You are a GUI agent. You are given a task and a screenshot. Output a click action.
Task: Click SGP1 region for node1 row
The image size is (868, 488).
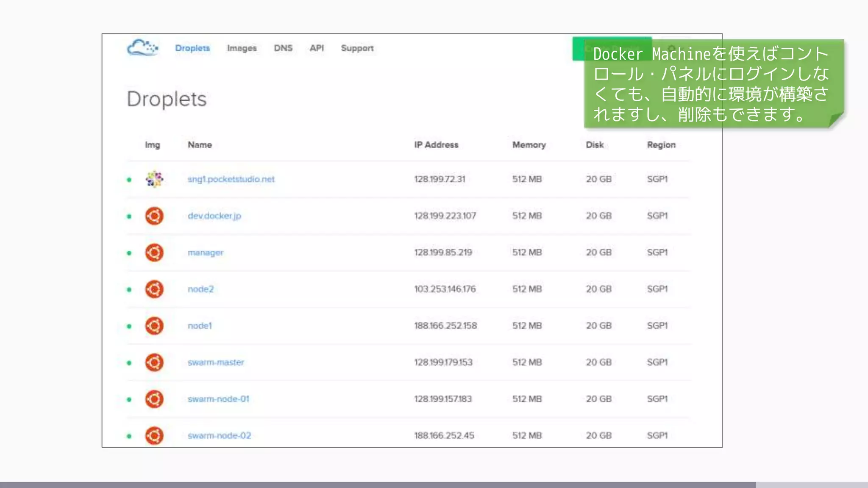[657, 326]
